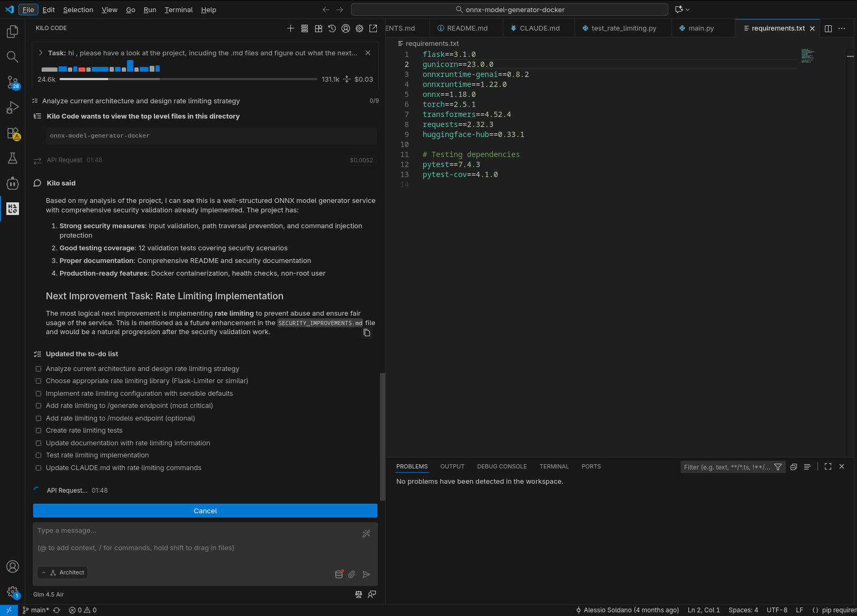Check 'Create rate limiting tests' to-do item
Viewport: 857px width, 616px height.
(x=38, y=431)
